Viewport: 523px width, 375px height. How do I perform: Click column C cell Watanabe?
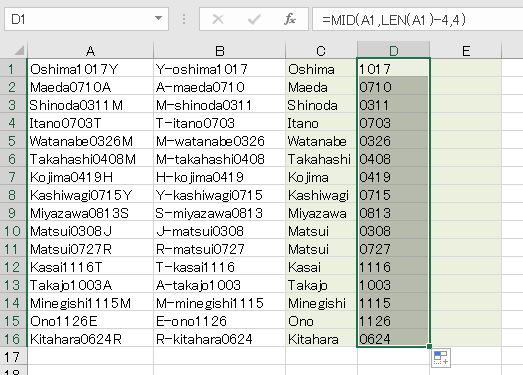tap(321, 141)
